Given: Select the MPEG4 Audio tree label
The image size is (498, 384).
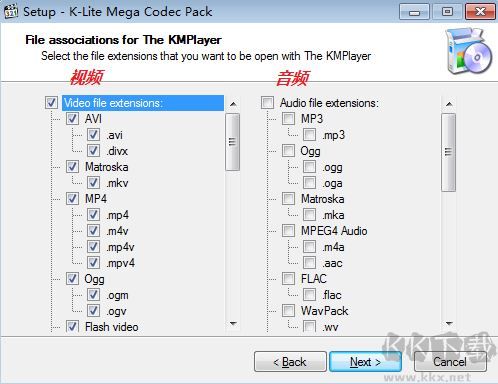Looking at the screenshot, I should click(x=334, y=231).
